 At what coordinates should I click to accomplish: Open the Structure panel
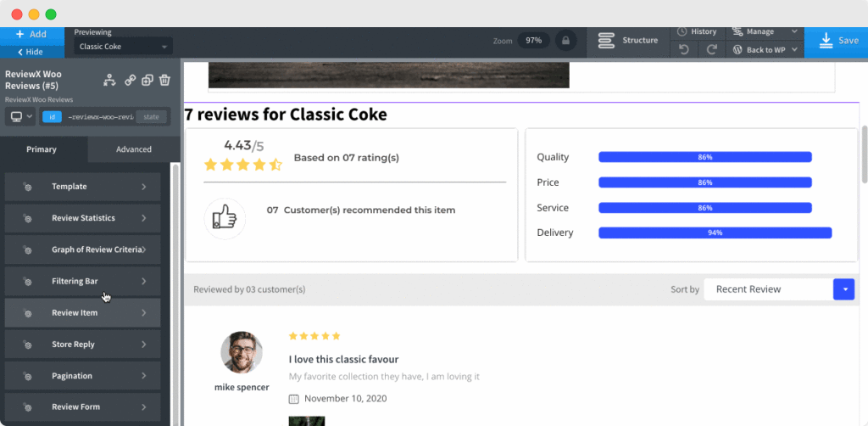pyautogui.click(x=628, y=41)
